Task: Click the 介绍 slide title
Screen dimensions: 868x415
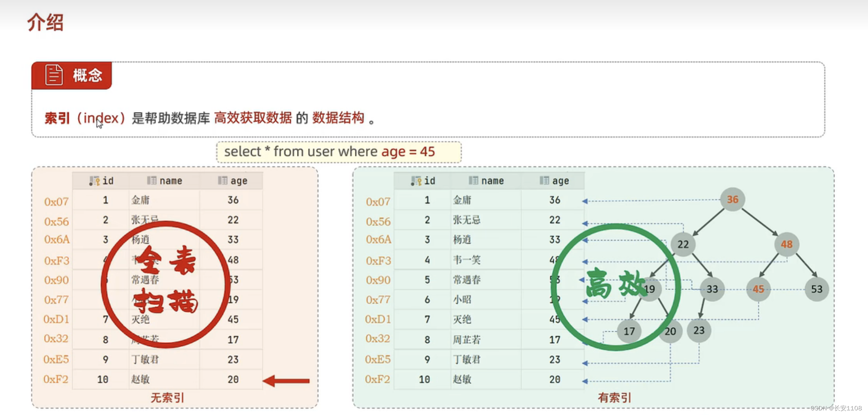Action: 45,22
